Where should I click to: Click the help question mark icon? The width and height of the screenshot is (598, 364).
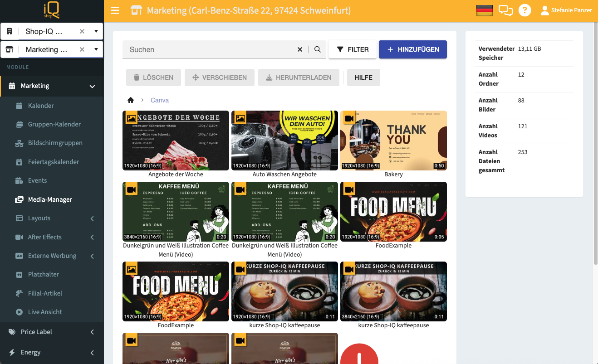click(525, 10)
